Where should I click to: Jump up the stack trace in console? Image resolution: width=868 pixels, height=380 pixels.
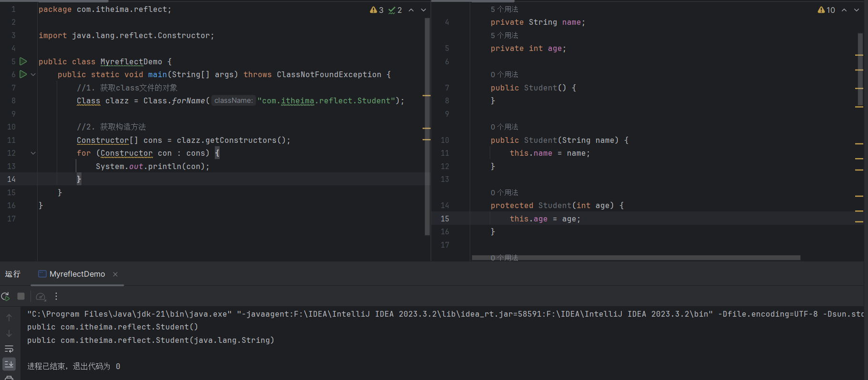[x=9, y=318]
